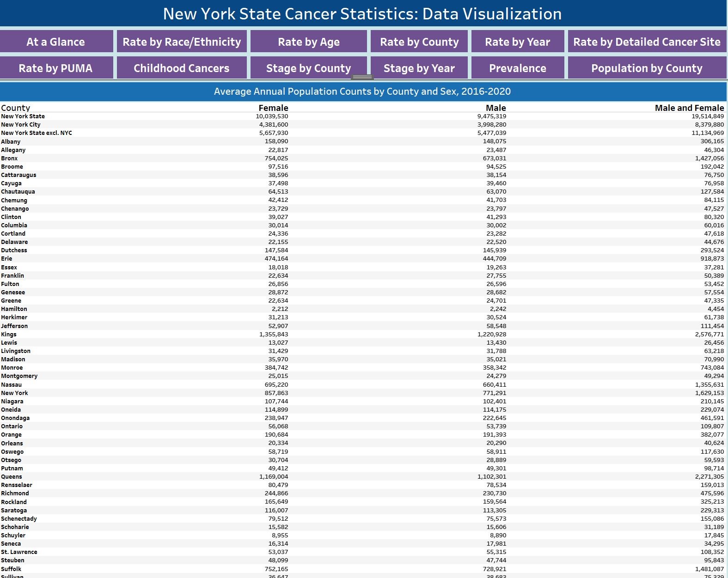Select the Bronx county label

coord(9,158)
